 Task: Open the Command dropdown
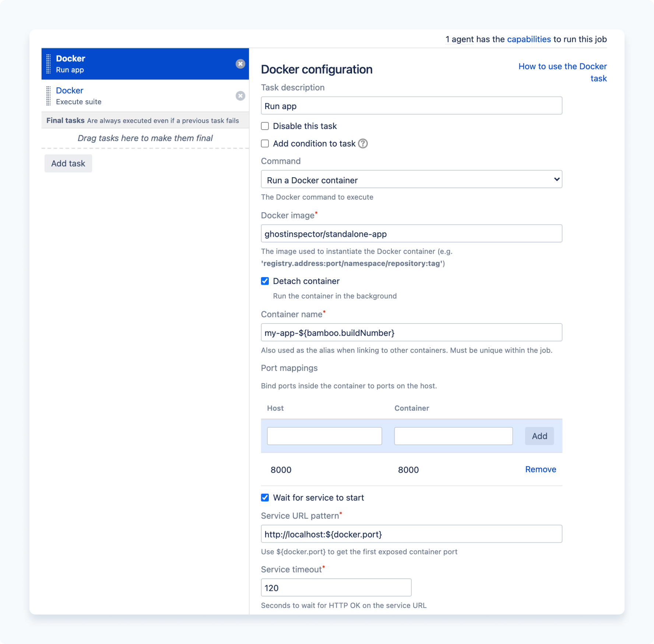click(x=411, y=179)
